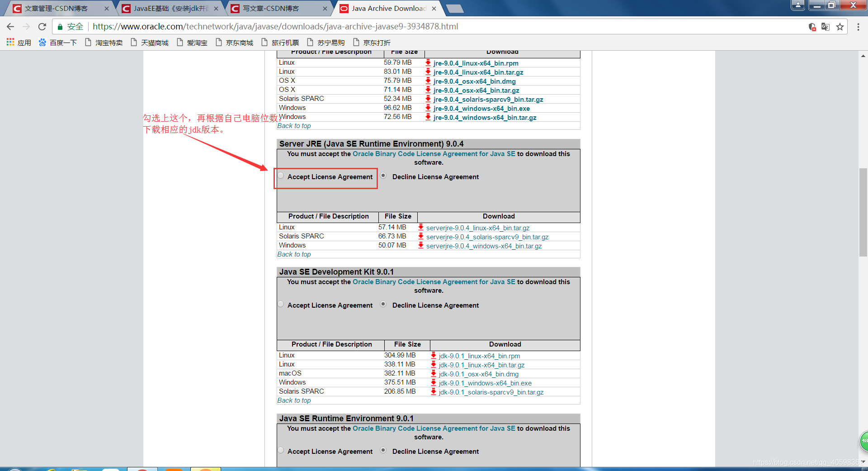Open Oracle Binary Code License link in Development Kit 9.0.1 section
Viewport: 868px width, 471px height.
pos(434,282)
